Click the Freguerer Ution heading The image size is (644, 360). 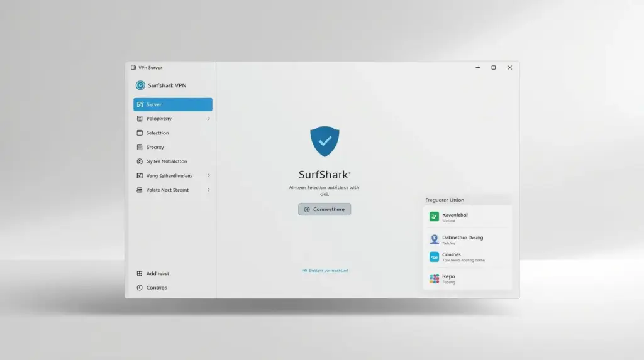(445, 200)
